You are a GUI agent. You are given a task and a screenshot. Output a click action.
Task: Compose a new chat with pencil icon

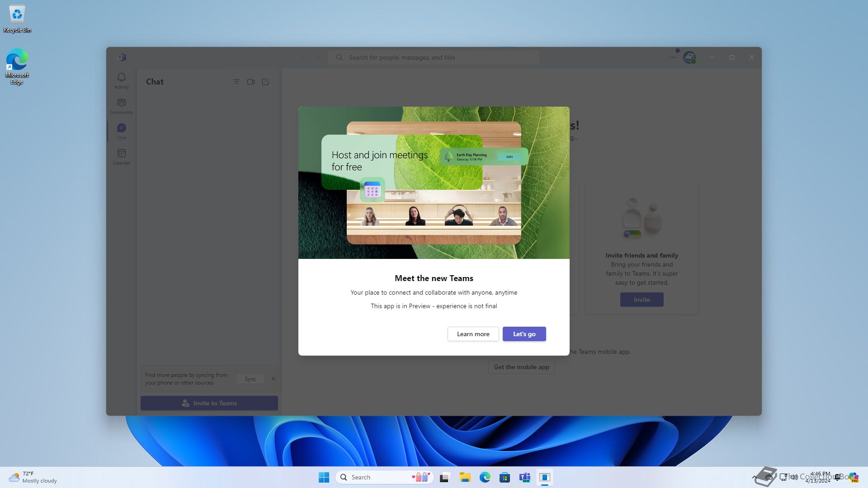tap(265, 82)
